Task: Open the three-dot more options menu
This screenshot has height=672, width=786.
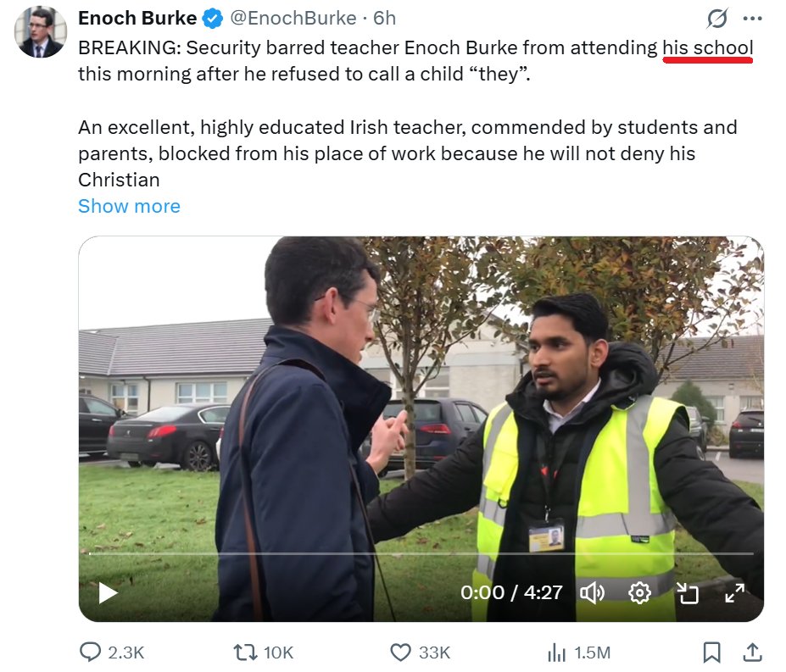Action: 752,19
